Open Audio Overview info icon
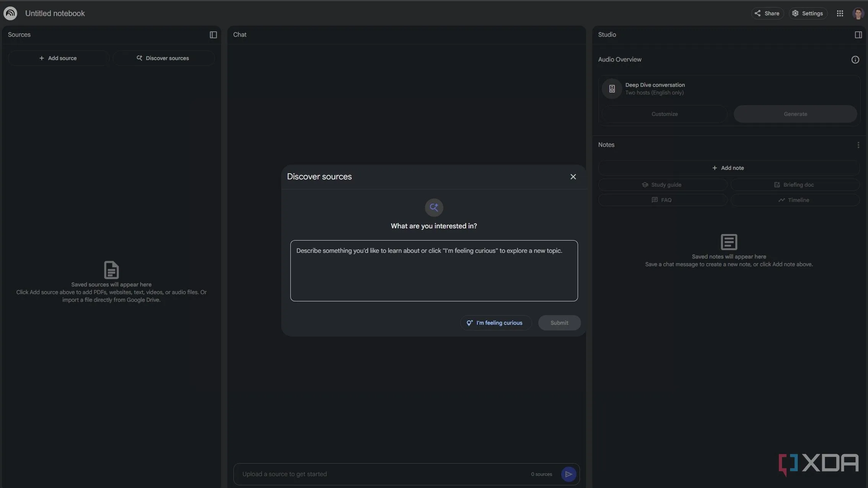The image size is (868, 488). point(855,60)
